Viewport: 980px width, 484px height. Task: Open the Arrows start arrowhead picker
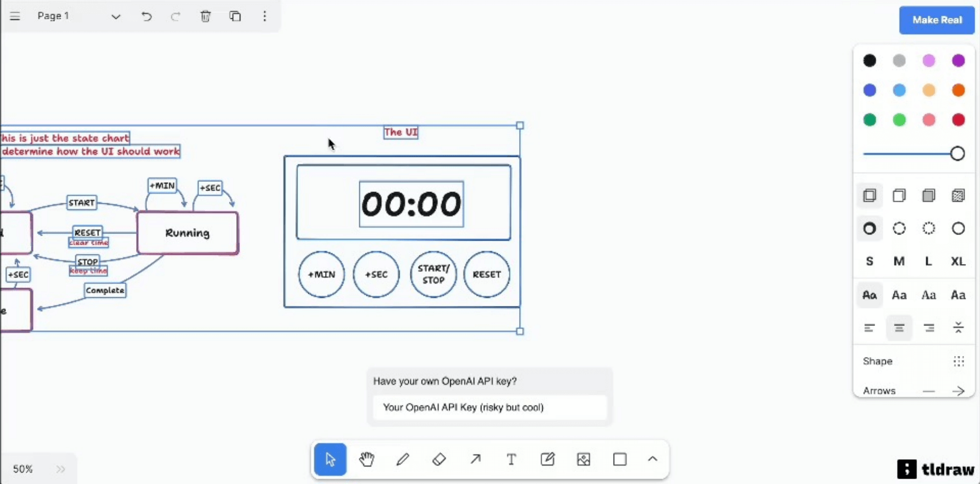click(929, 391)
